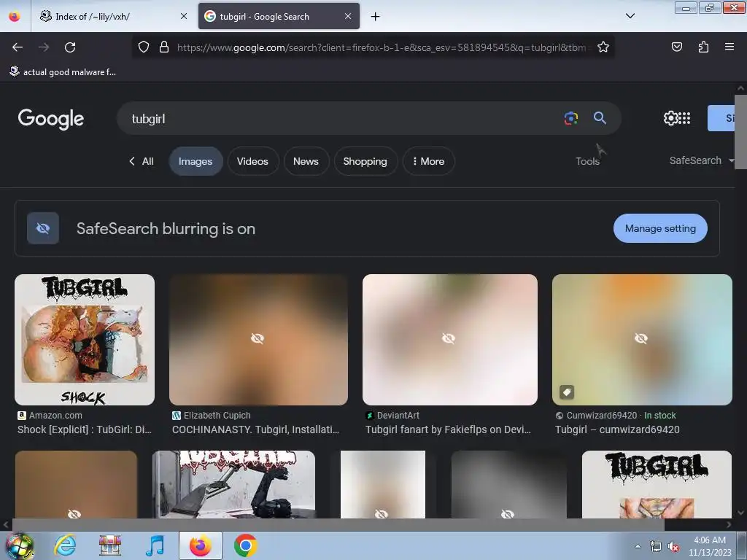Launch Internet Explorer from the taskbar

pyautogui.click(x=65, y=545)
